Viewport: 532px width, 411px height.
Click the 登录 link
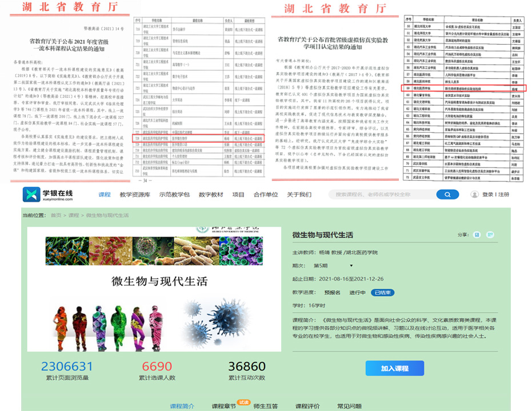[487, 195]
